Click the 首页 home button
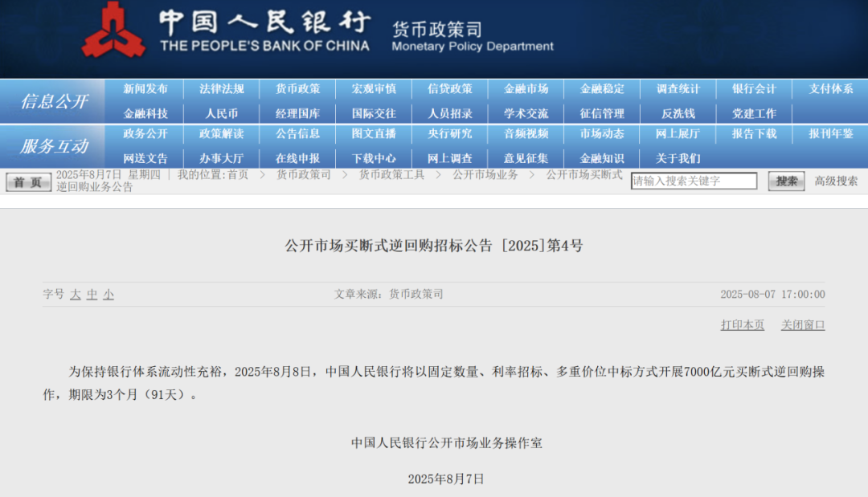 [28, 182]
